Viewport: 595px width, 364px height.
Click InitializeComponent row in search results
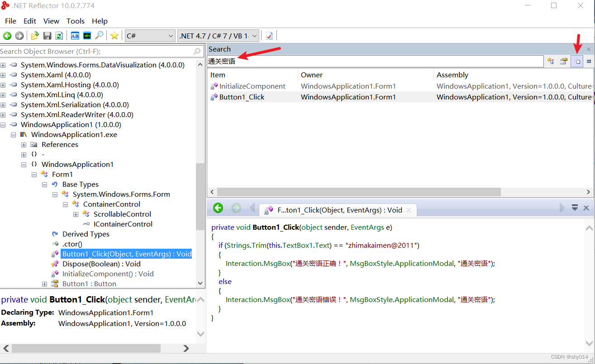400,86
